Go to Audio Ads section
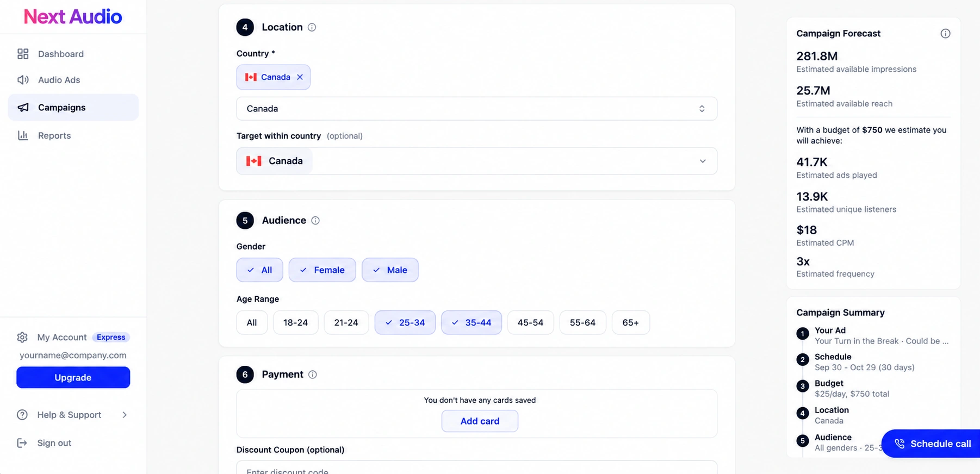The height and width of the screenshot is (474, 980). 73,80
